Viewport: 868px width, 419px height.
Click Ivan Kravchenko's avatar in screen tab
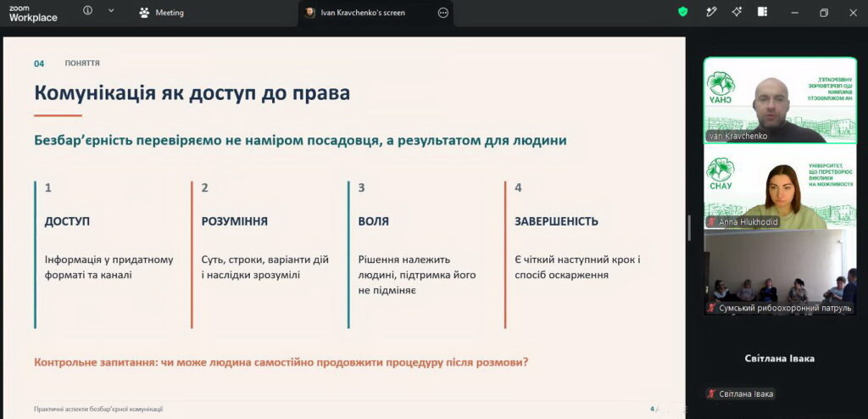point(310,13)
